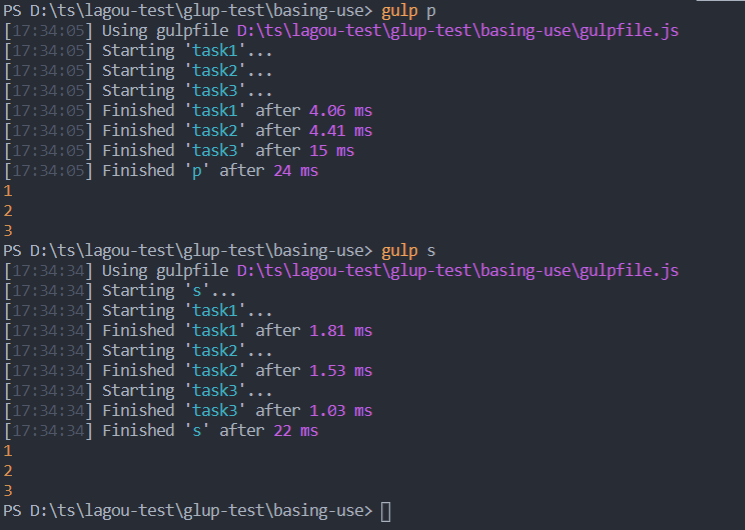Click the 1.81 ms duration value

click(341, 331)
